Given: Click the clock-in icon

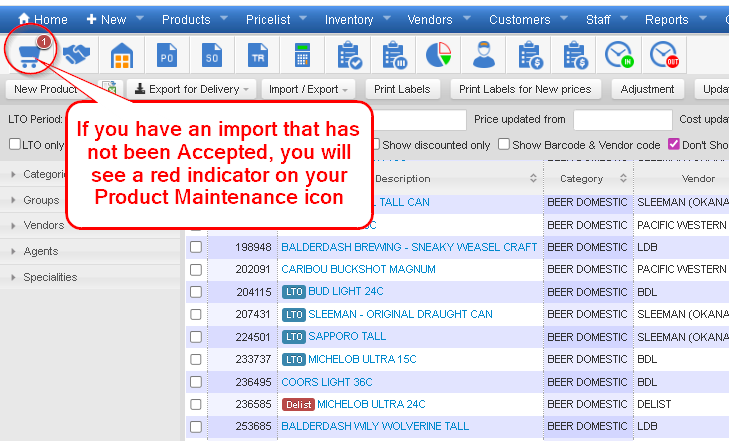Looking at the screenshot, I should (x=620, y=56).
